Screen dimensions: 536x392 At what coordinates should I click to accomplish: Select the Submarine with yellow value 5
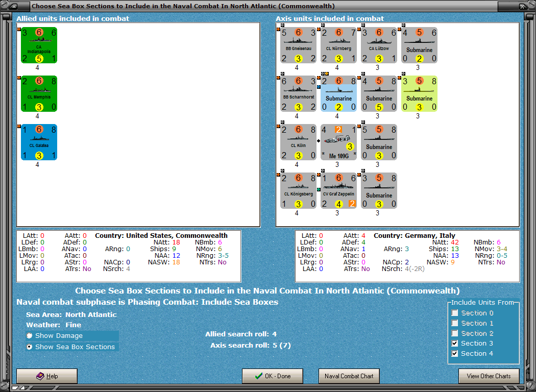tap(379, 93)
